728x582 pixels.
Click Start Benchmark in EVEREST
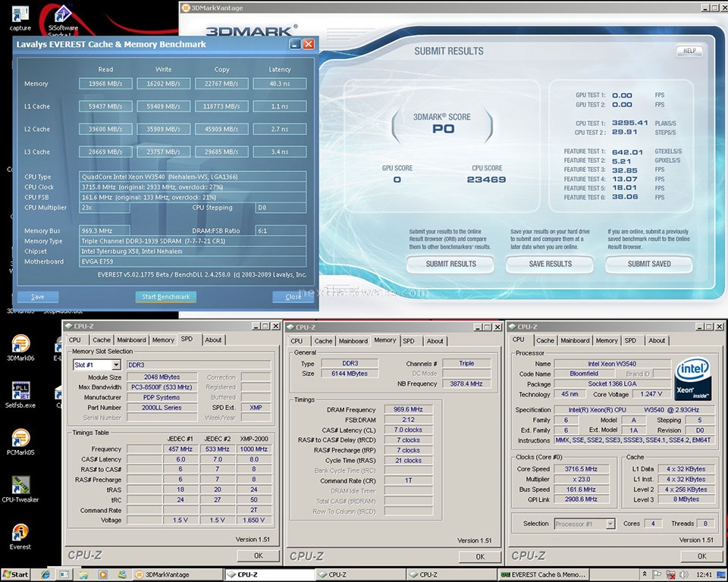(166, 297)
